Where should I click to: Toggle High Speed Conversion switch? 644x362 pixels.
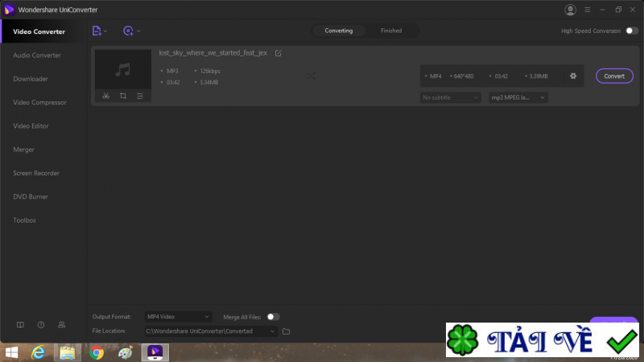point(632,31)
